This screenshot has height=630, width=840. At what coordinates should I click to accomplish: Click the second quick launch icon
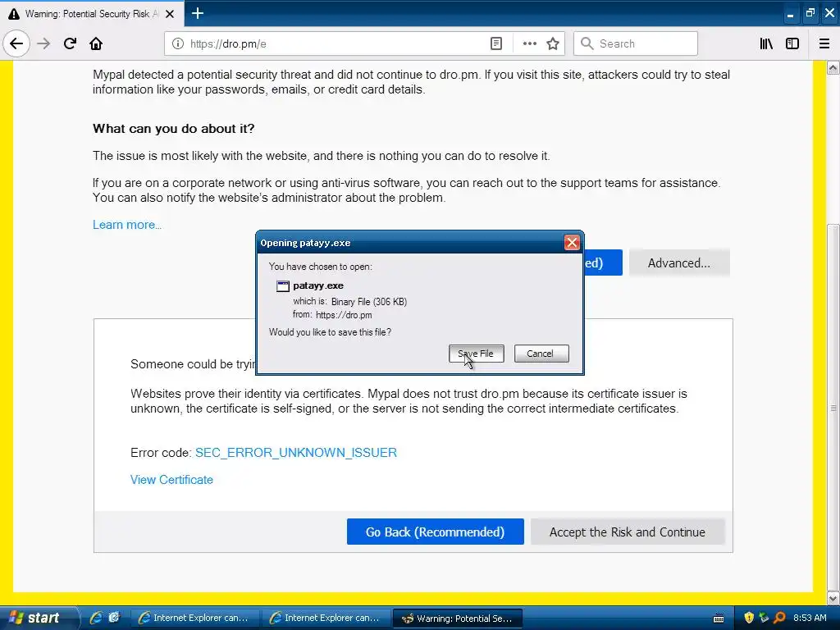click(x=113, y=618)
